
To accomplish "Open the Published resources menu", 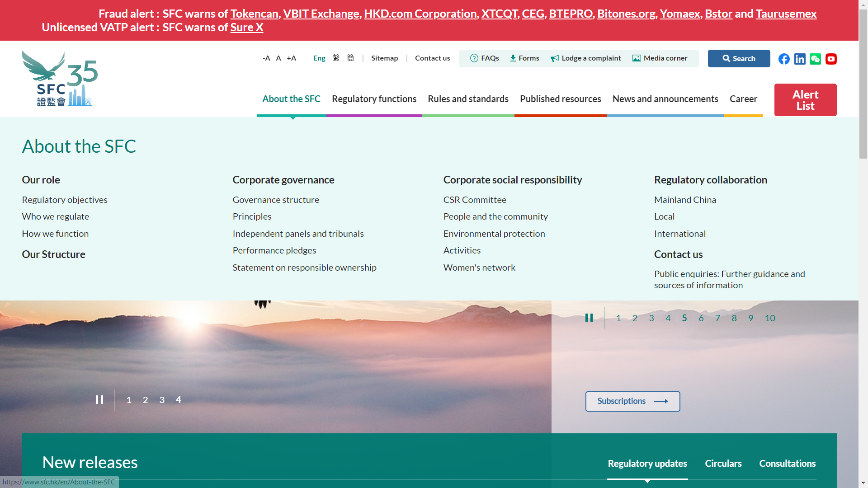I will click(561, 99).
